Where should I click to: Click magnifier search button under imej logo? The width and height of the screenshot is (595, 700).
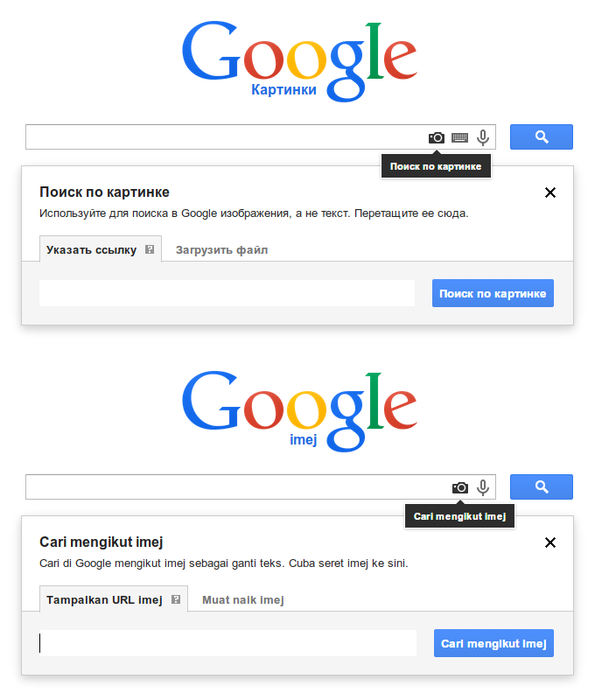(x=541, y=486)
